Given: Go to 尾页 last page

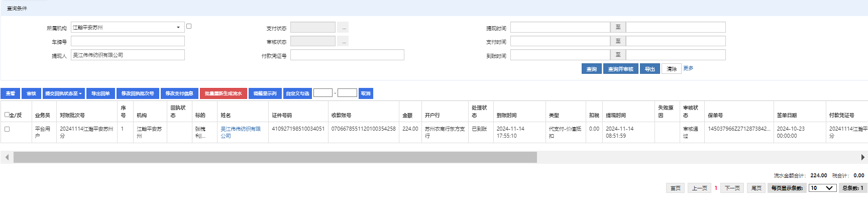Looking at the screenshot, I should click(756, 188).
